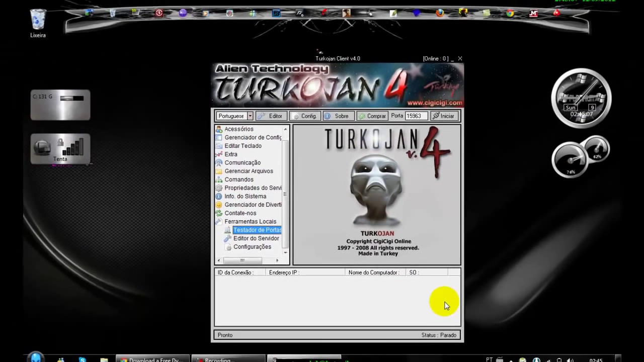The width and height of the screenshot is (644, 362).
Task: Click the Gerenciador de Diversão smiley icon
Action: (x=219, y=205)
